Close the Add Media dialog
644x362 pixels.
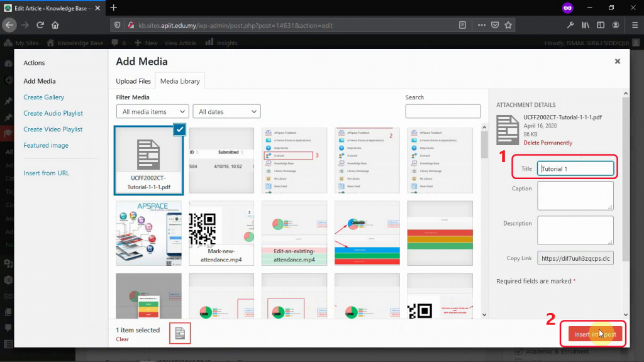(x=618, y=61)
